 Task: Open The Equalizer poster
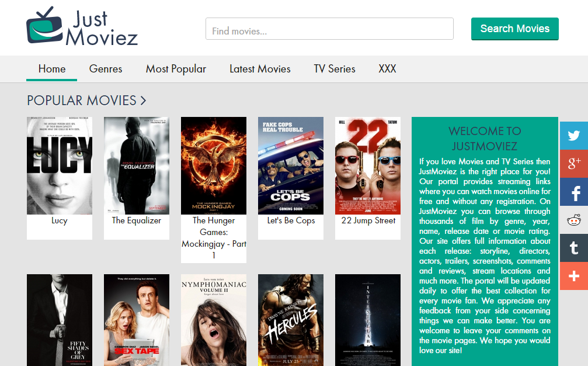tap(137, 165)
